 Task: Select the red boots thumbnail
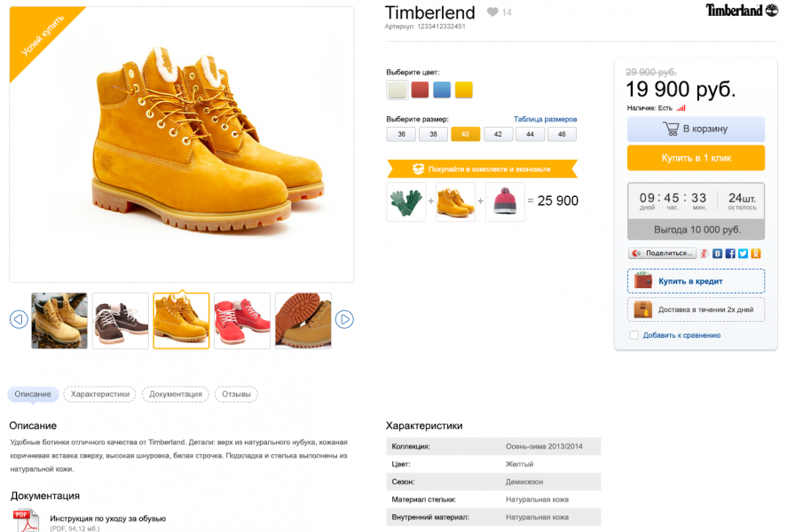point(242,320)
